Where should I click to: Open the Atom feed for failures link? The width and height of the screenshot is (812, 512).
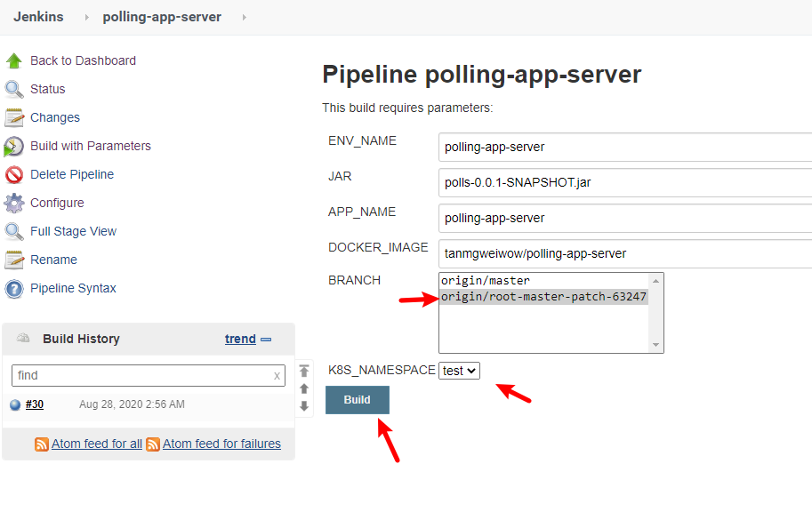coord(221,444)
